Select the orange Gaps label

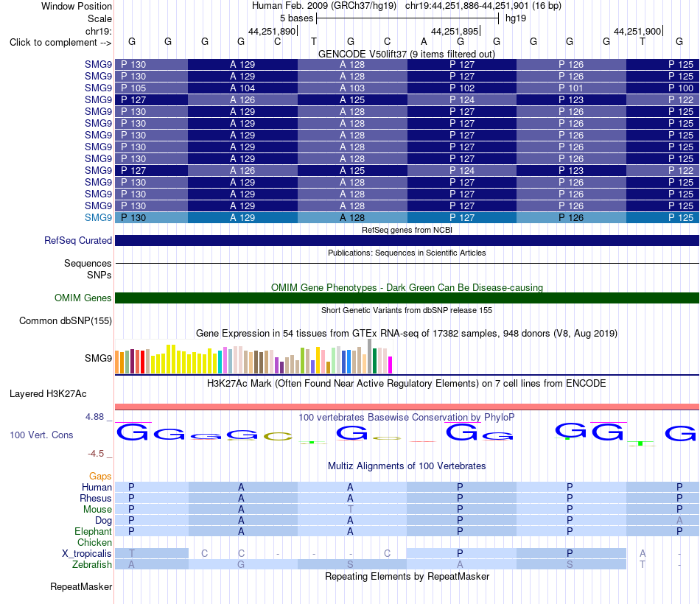point(100,477)
